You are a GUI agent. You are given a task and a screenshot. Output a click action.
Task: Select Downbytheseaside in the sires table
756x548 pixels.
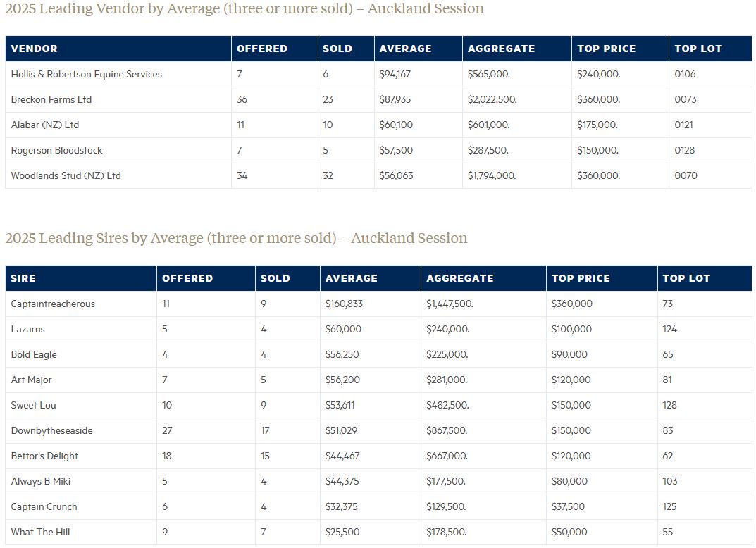tap(52, 430)
